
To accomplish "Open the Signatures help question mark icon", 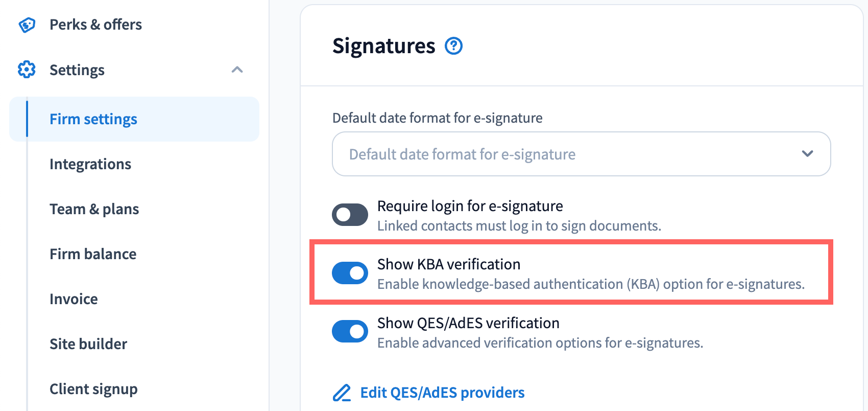I will 453,46.
